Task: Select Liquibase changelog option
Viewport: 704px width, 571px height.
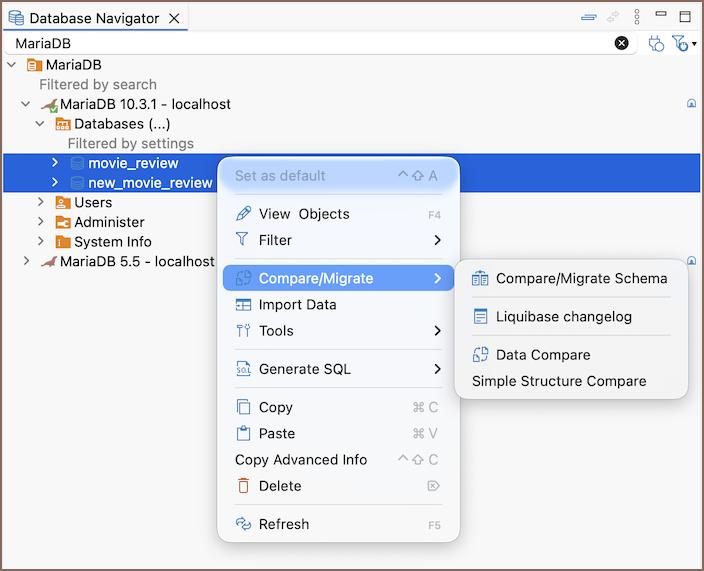Action: 563,317
